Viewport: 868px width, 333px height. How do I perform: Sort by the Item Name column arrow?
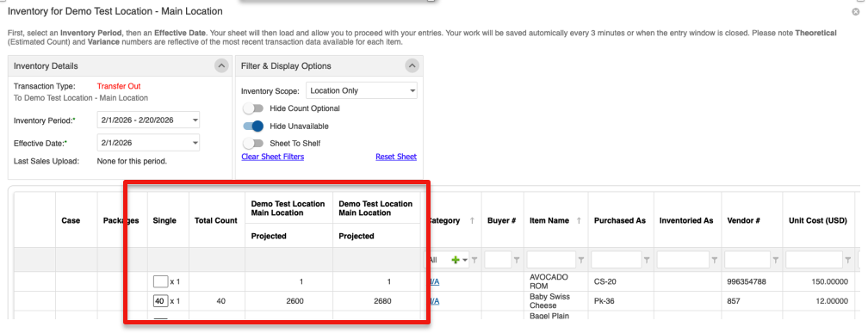579,220
